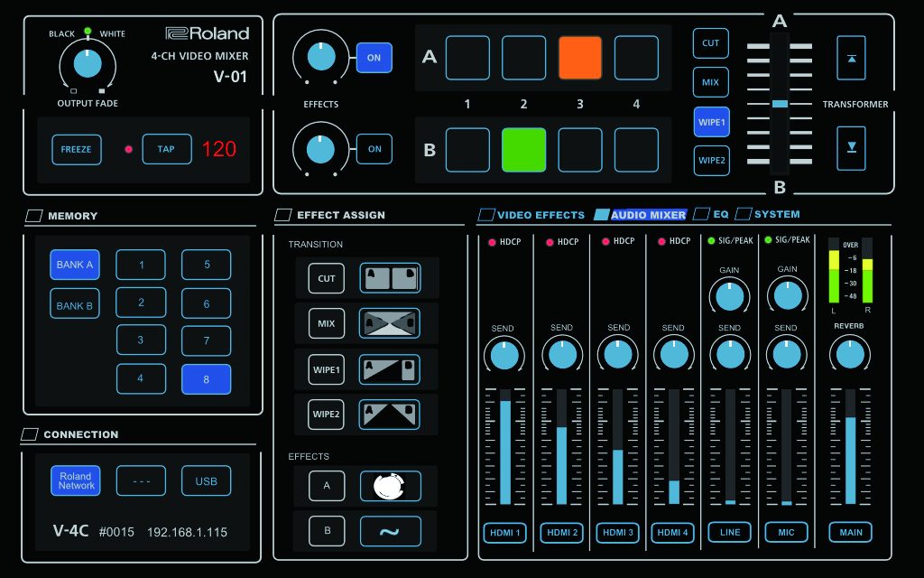
Task: Switch to the VIDEO EFFECTS tab
Action: click(x=532, y=215)
